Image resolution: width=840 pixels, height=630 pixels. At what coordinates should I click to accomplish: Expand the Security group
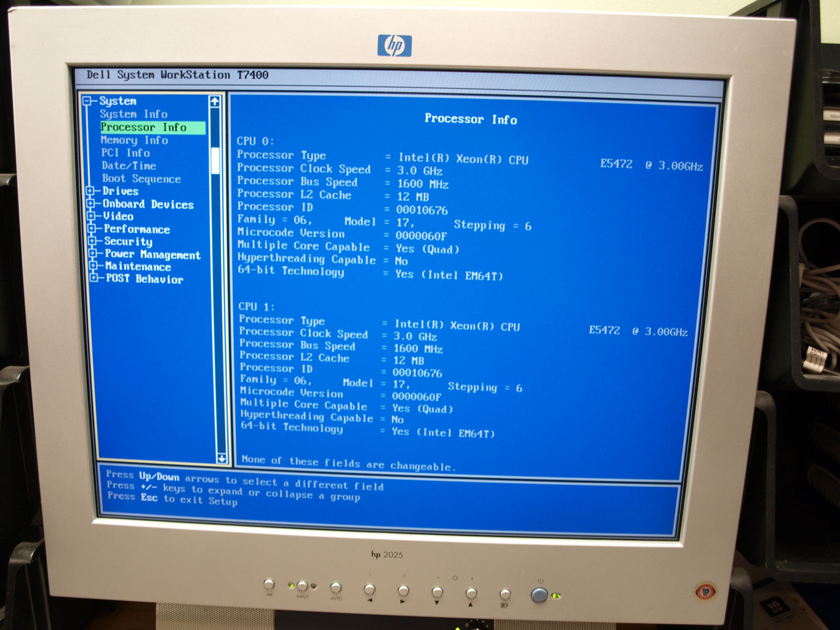point(93,241)
